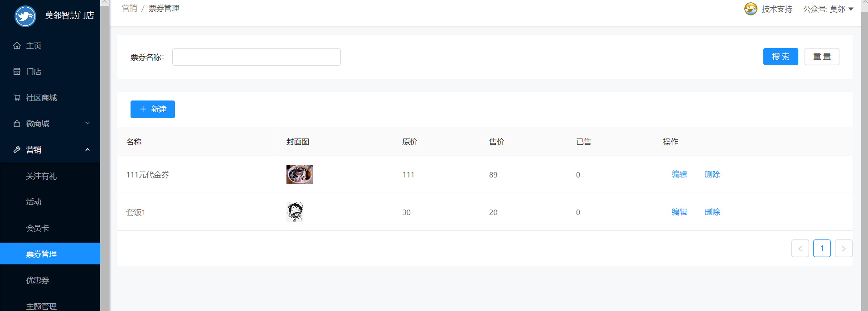This screenshot has height=311, width=868.
Task: Open the 会员卡 menu item
Action: pos(38,228)
